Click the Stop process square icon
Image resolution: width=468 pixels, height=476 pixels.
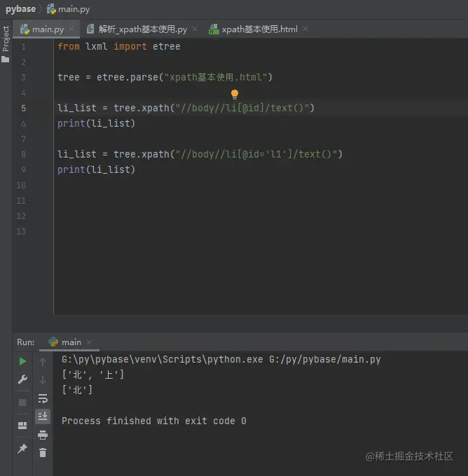click(22, 402)
